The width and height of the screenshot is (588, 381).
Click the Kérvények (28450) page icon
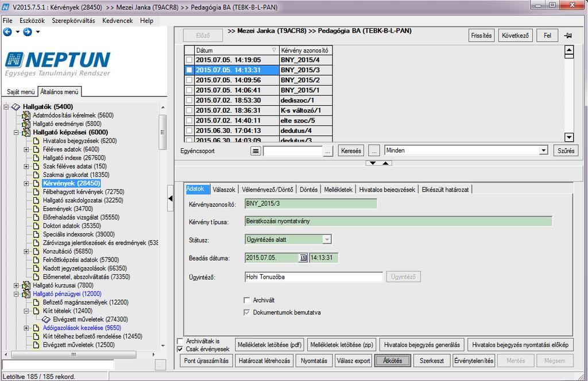[36, 183]
